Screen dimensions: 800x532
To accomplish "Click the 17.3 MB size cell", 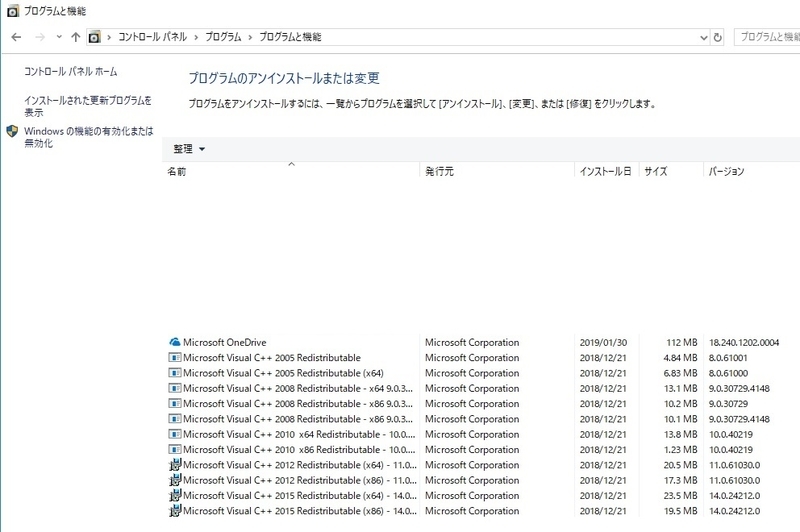I will coord(681,480).
